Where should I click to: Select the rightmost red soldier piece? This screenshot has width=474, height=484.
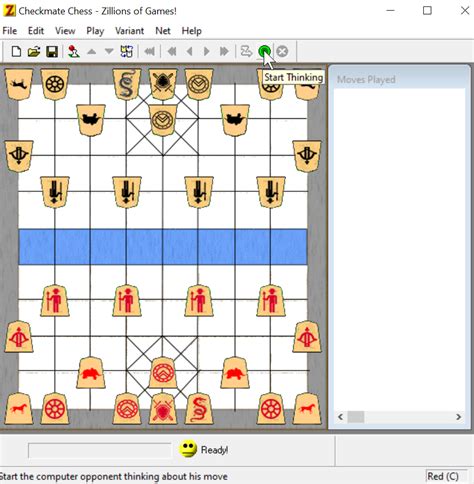pyautogui.click(x=271, y=300)
